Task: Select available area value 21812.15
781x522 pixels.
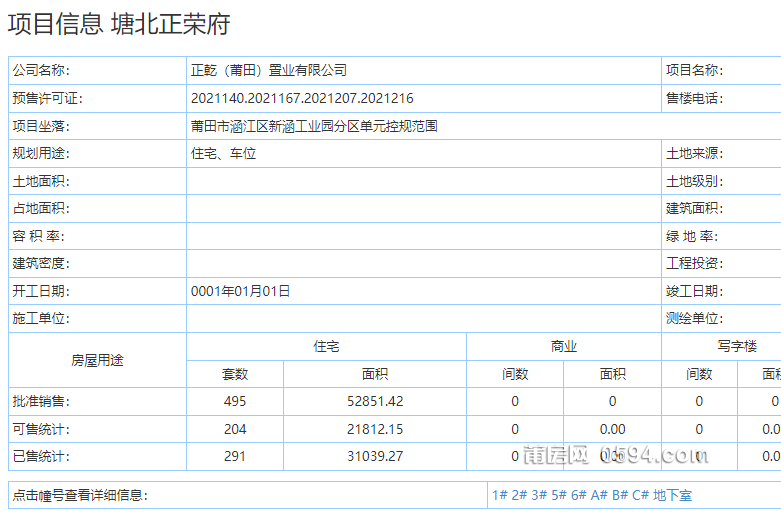Action: [x=375, y=429]
